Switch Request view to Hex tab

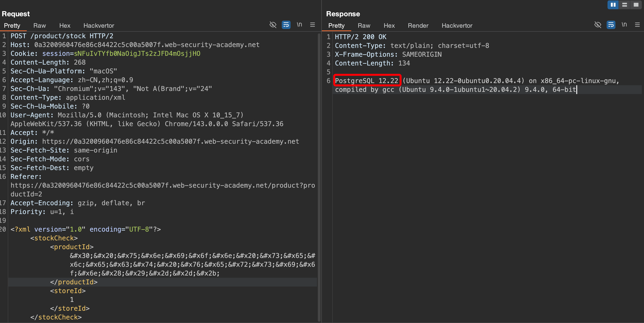click(x=65, y=25)
